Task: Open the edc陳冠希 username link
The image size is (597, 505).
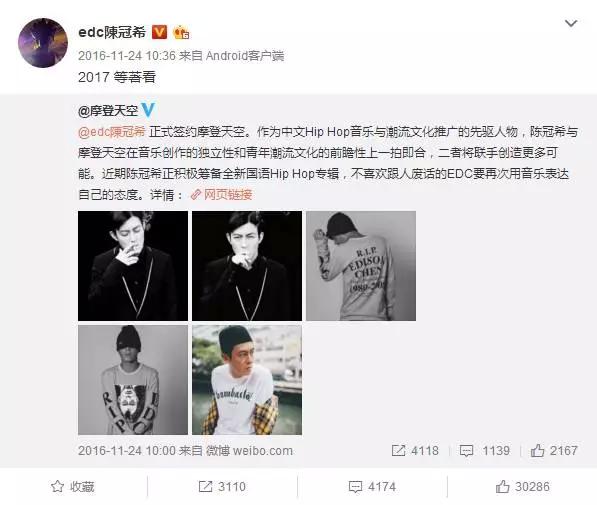Action: tap(112, 32)
